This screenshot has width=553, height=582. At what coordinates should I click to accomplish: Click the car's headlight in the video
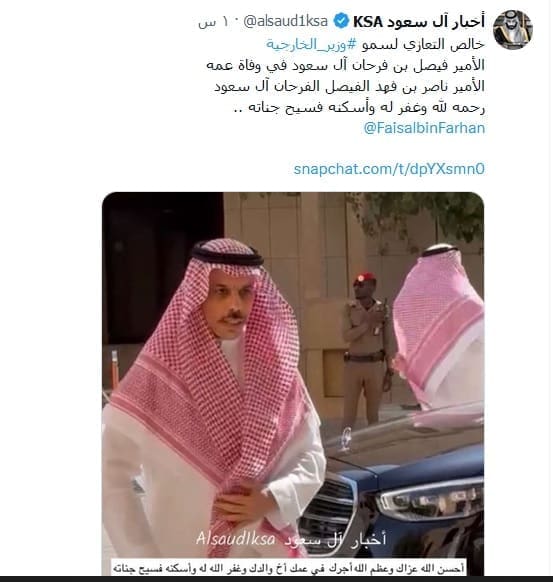point(429,497)
